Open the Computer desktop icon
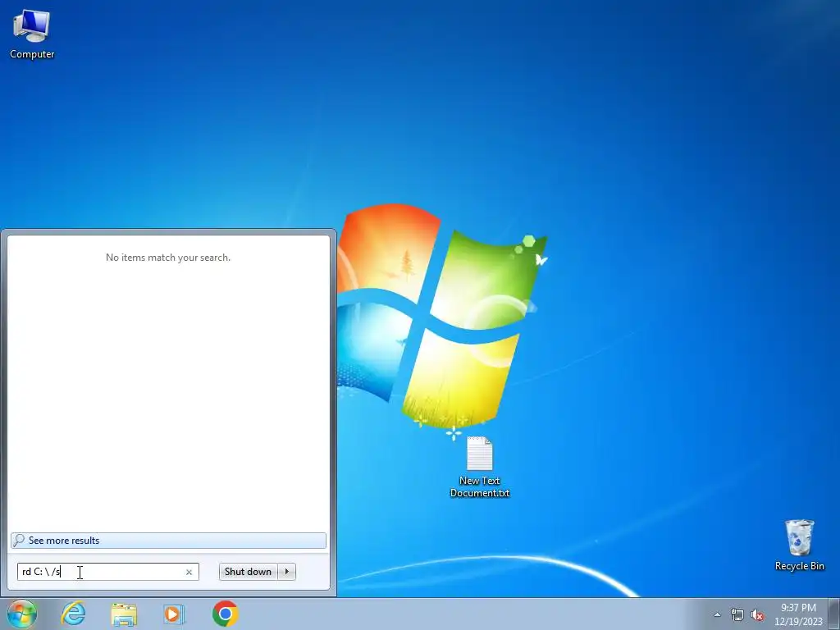This screenshot has width=840, height=630. point(32,35)
